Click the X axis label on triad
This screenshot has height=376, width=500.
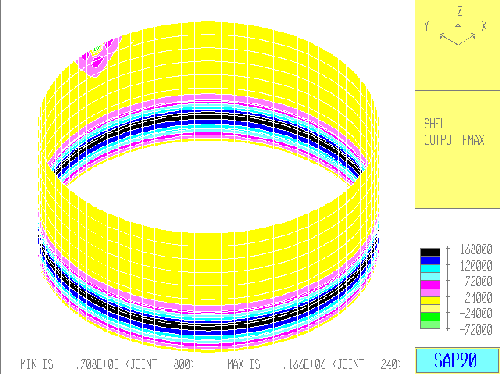click(x=484, y=25)
